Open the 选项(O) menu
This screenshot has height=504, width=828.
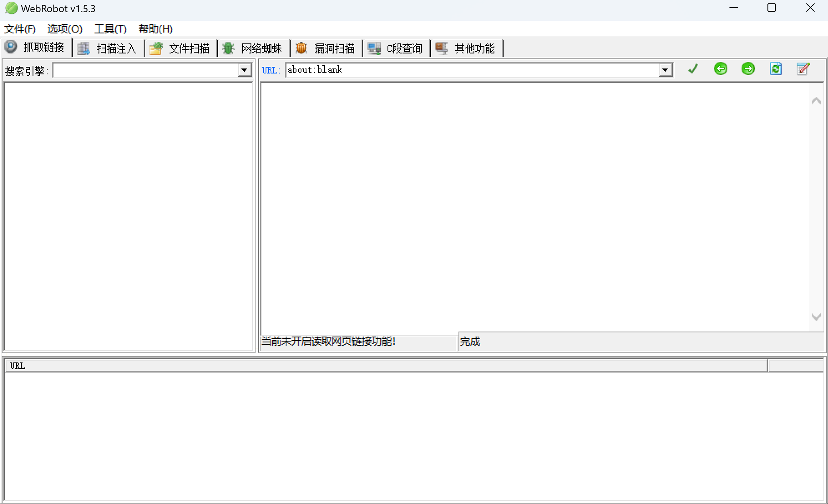coord(65,29)
